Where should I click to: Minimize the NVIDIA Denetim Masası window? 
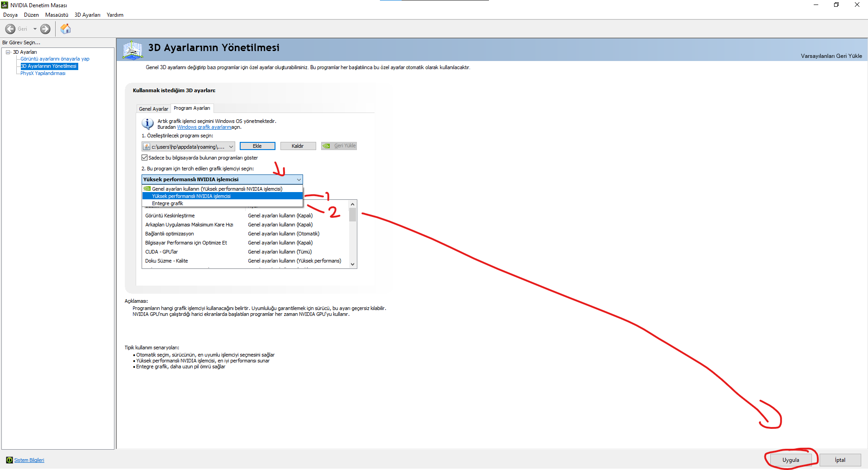(x=816, y=5)
